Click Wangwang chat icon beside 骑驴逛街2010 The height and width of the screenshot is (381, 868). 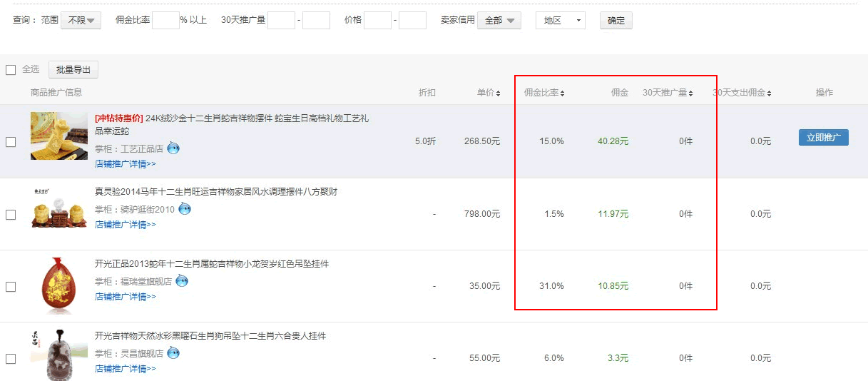[x=185, y=209]
